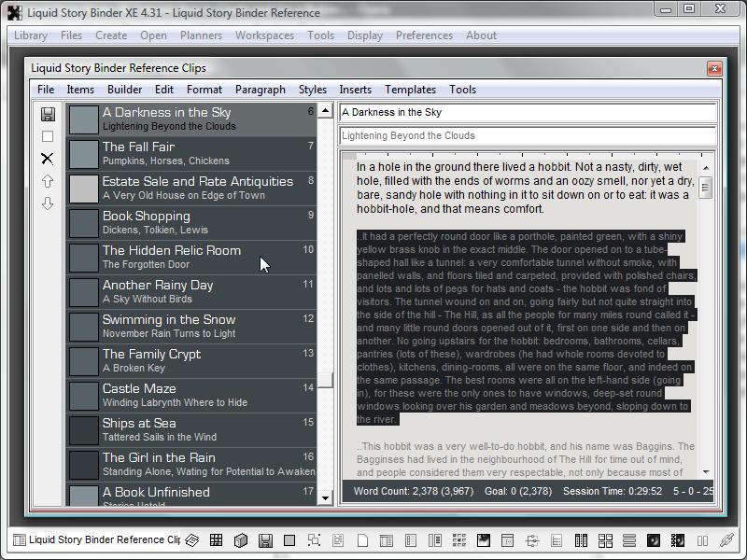Click the 3D box icon in bottom toolbar
Viewport: 747px width, 560px height.
[x=241, y=540]
